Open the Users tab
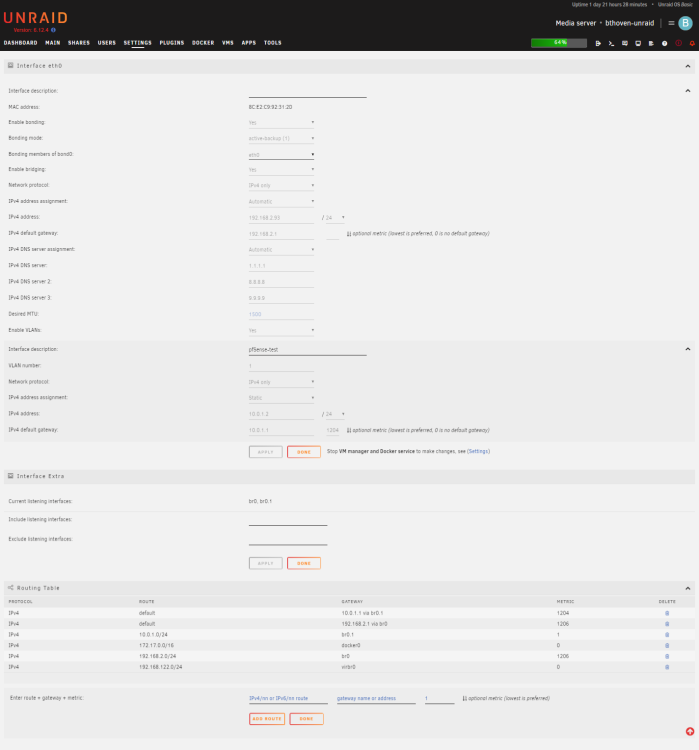This screenshot has height=750, width=699. tap(107, 43)
